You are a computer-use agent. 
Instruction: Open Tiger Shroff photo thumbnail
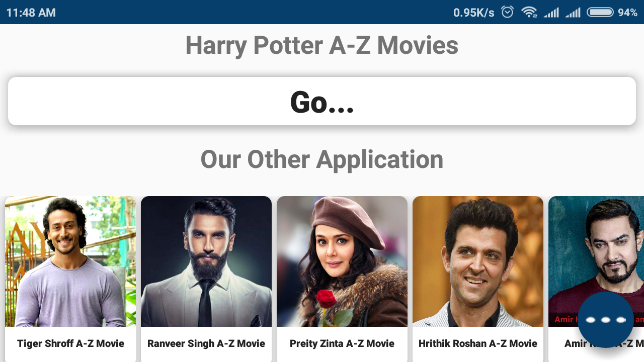tap(70, 261)
